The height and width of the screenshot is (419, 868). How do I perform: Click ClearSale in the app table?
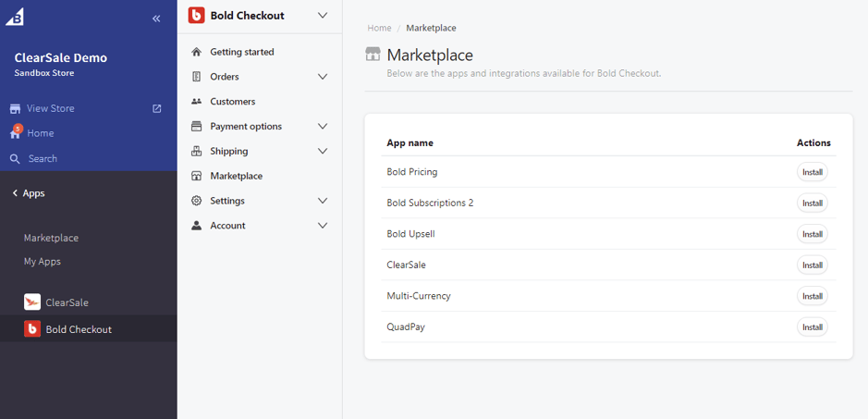(407, 265)
